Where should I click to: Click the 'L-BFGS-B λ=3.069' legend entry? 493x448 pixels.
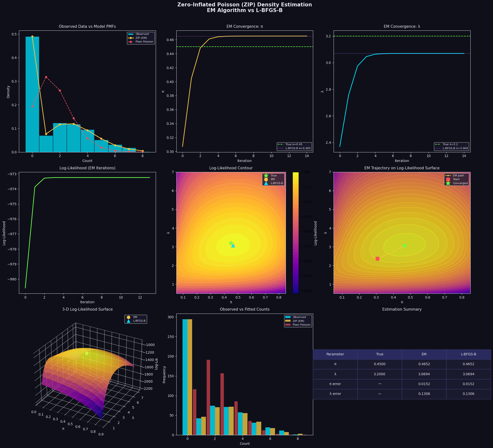pos(455,148)
